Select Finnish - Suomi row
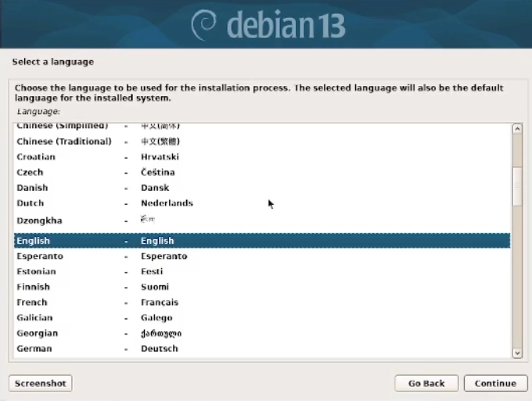 [262, 287]
